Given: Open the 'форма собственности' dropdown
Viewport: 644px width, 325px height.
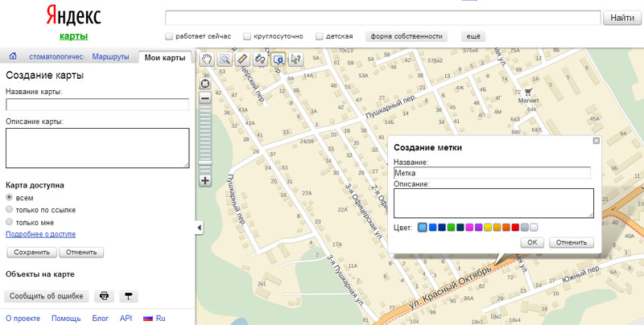Looking at the screenshot, I should [407, 36].
